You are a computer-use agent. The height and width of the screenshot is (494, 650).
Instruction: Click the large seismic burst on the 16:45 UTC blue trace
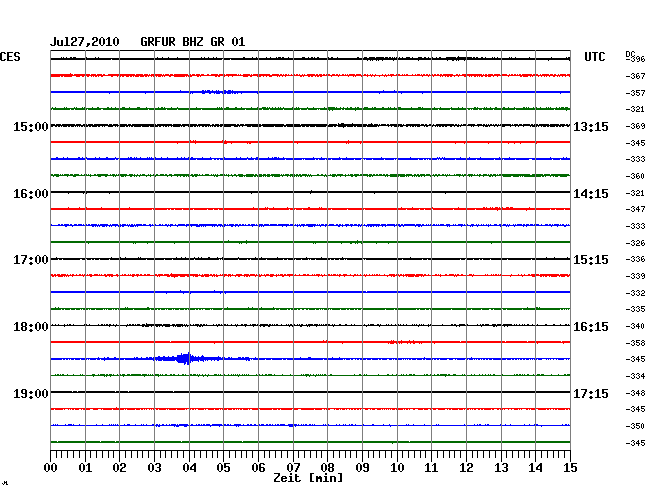click(x=186, y=358)
